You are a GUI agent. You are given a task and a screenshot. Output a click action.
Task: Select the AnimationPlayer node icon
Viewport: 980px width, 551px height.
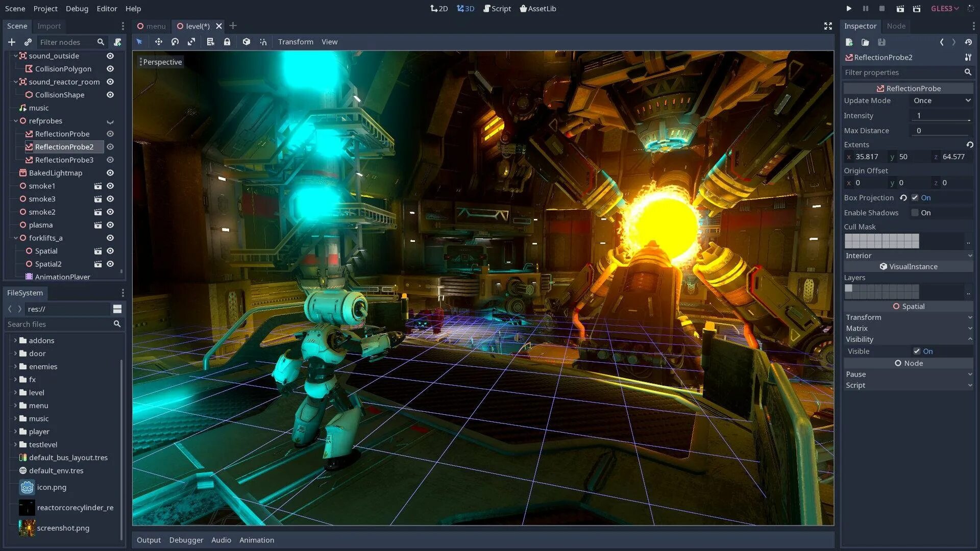click(30, 277)
